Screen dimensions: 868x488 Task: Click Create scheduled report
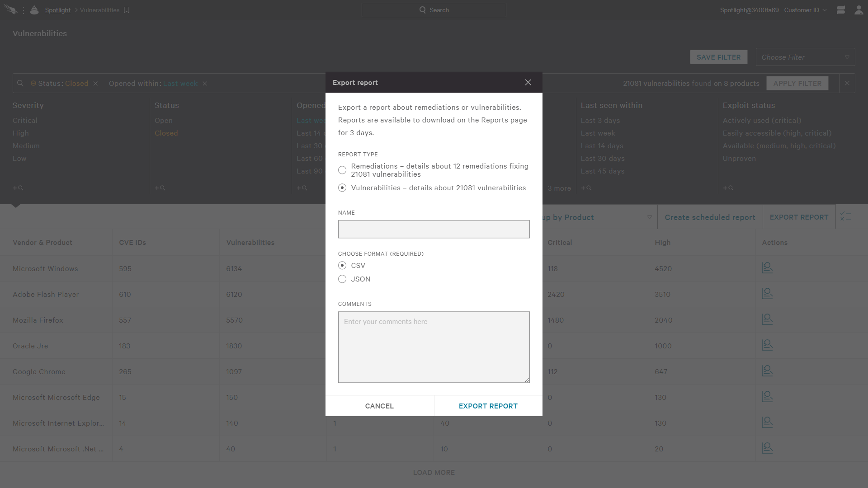710,217
